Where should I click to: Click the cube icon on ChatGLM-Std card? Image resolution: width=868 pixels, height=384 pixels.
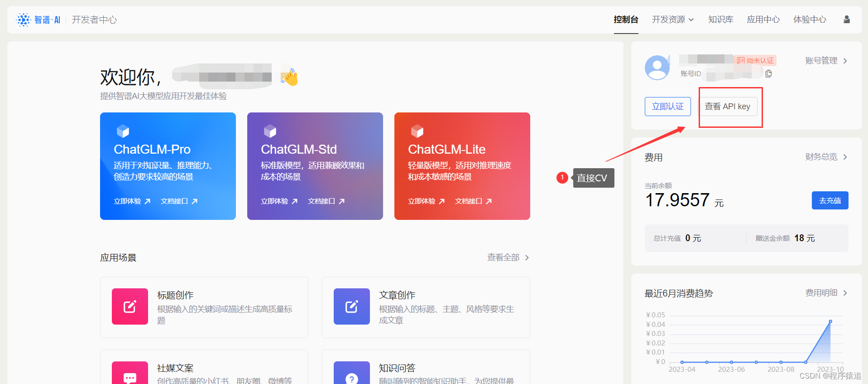[270, 131]
